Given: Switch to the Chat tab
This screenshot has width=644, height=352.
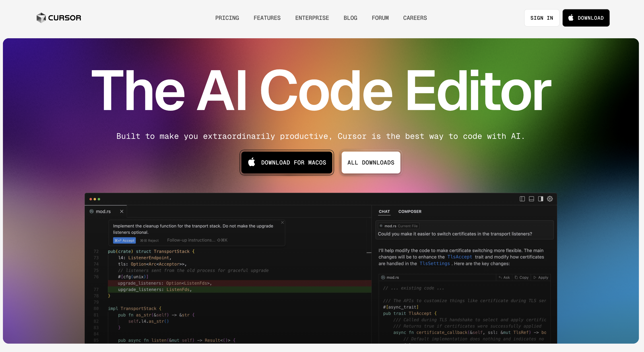Looking at the screenshot, I should pos(384,211).
